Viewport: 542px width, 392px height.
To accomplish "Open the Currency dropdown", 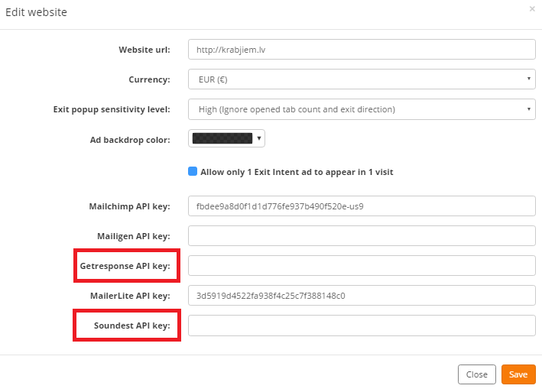I will click(x=362, y=79).
